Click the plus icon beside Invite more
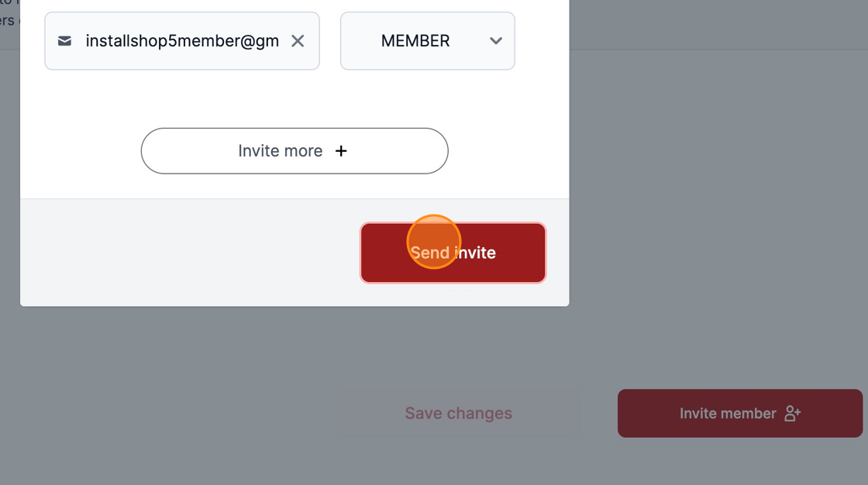Viewport: 868px width, 485px height. pos(341,150)
